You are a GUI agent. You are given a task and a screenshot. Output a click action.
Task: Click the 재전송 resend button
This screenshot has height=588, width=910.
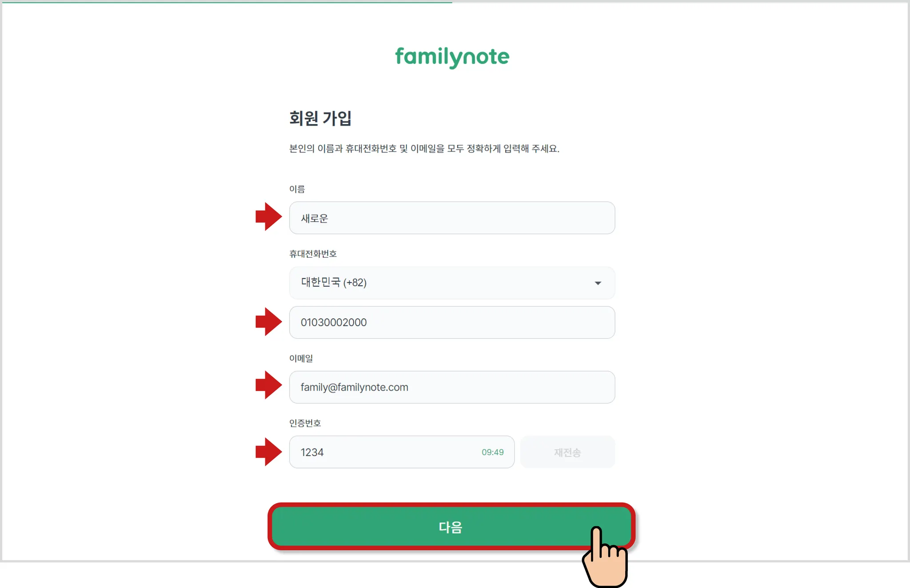[x=567, y=452]
